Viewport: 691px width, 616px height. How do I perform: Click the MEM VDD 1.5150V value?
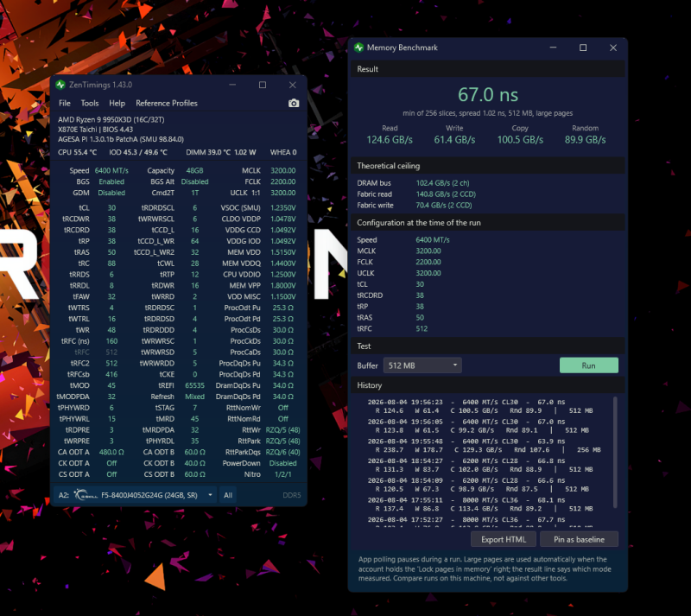click(283, 252)
